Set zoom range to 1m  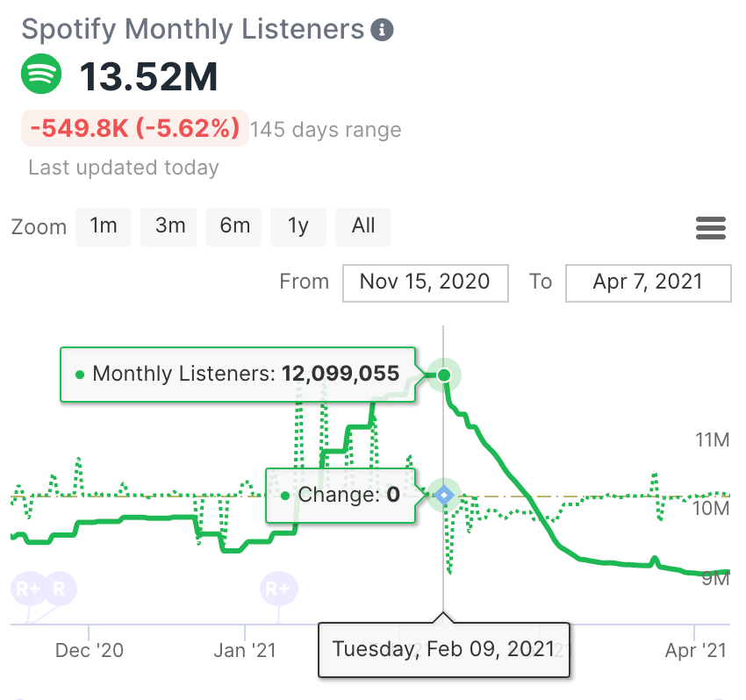pos(104,226)
